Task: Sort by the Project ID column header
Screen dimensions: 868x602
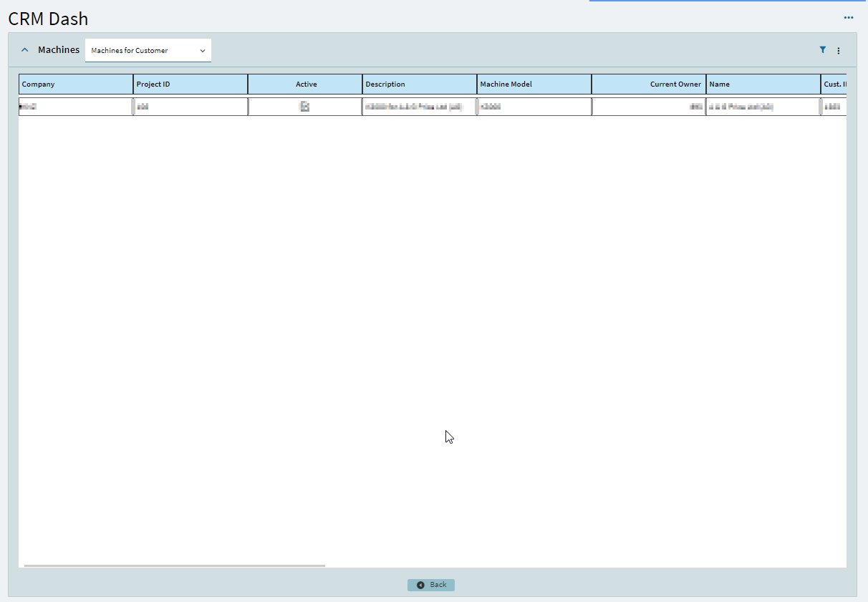Action: tap(191, 84)
